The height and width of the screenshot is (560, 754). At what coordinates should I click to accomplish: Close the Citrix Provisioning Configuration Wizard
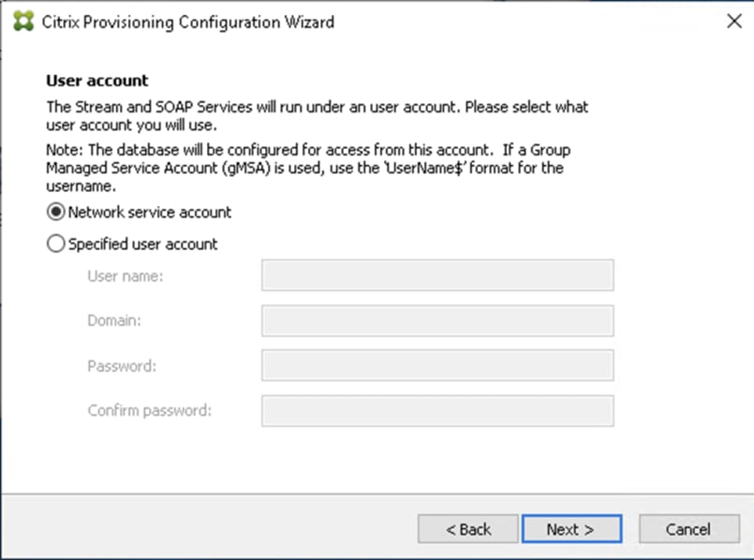coord(734,21)
